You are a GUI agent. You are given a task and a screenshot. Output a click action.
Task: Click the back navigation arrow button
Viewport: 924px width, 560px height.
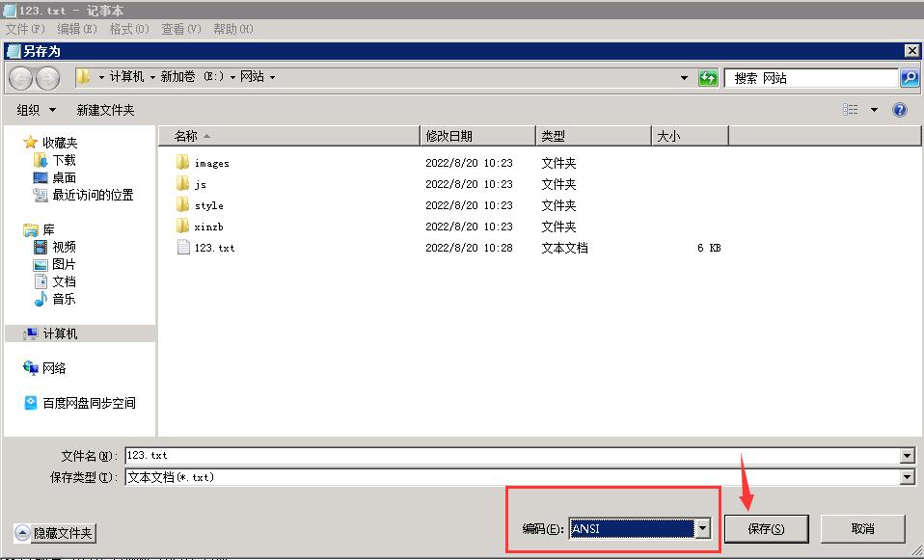tap(20, 78)
